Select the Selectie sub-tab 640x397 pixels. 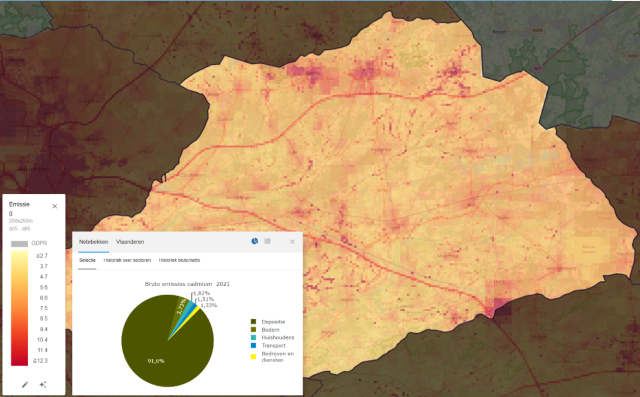tap(87, 260)
